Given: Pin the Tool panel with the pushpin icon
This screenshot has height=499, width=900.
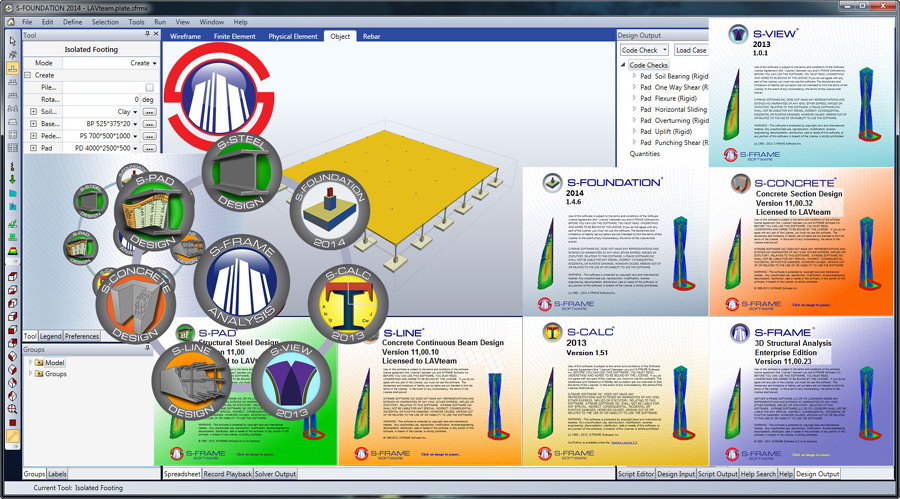Looking at the screenshot, I should [147, 34].
